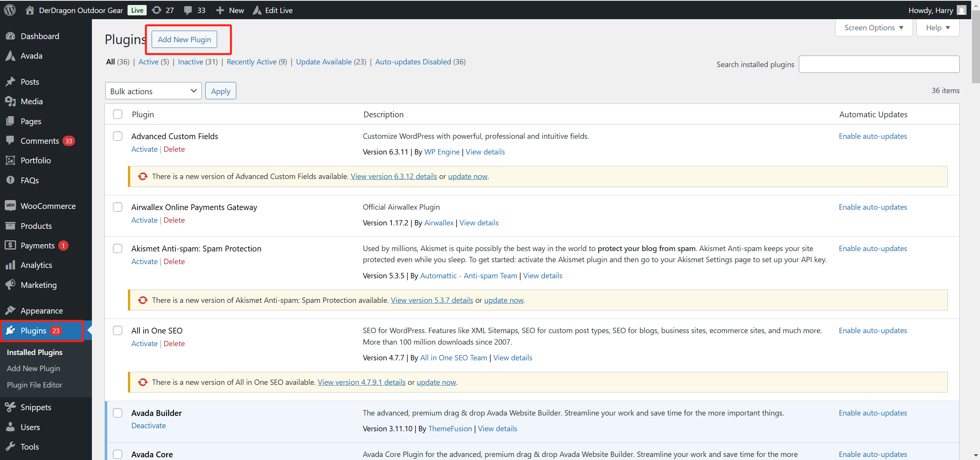Viewport: 980px width, 460px height.
Task: Expand the Help panel
Action: coord(938,27)
